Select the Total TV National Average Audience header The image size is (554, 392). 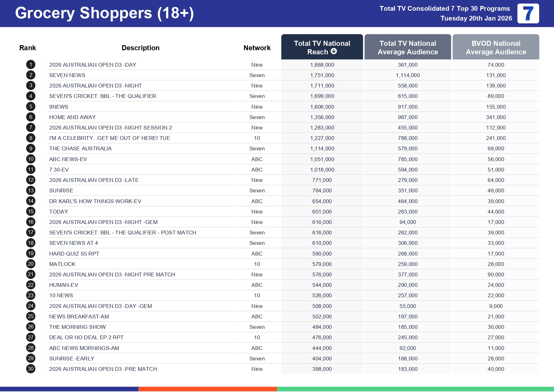coord(407,47)
